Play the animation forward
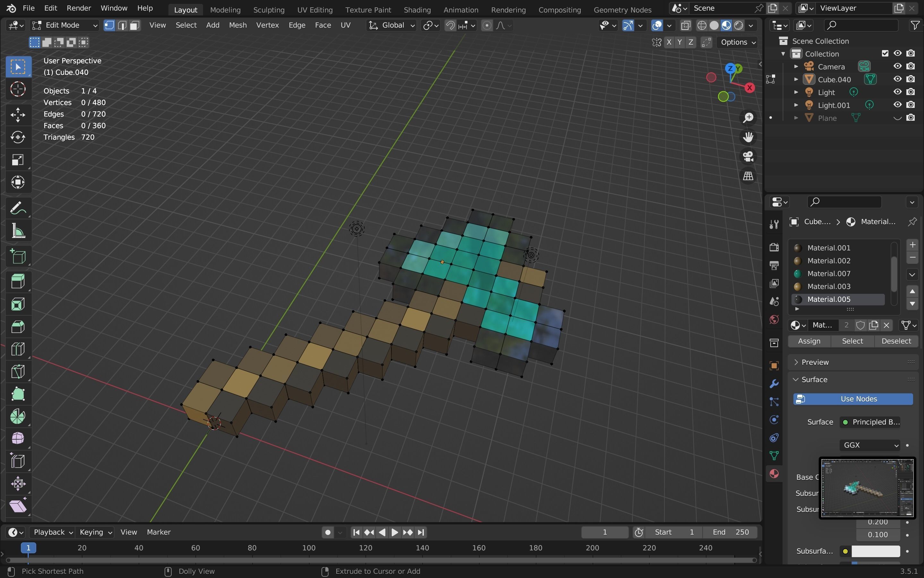This screenshot has width=924, height=578. [395, 532]
